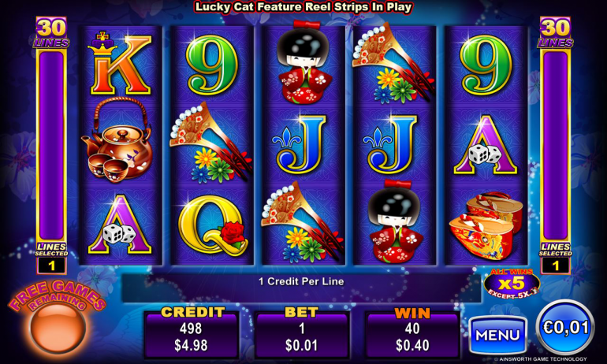This screenshot has width=607, height=364.
Task: Select the geisha doll on fourth reel bottom
Action: click(396, 221)
